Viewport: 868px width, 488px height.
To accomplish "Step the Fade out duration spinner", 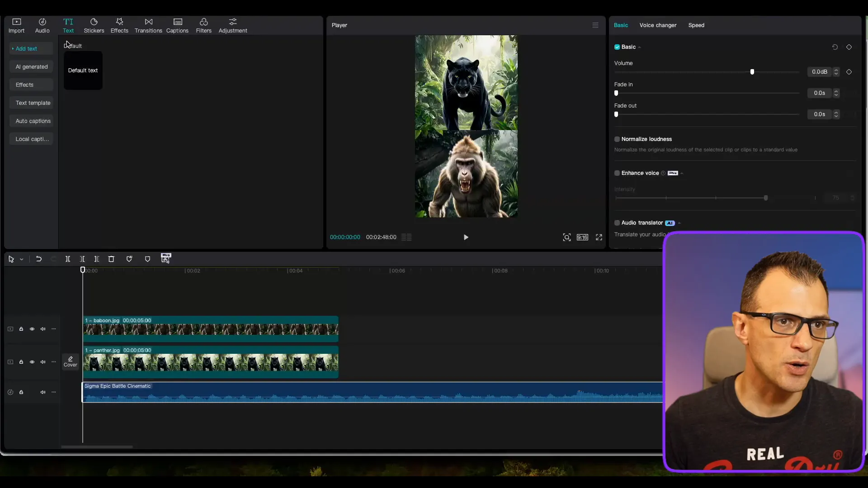I will tap(836, 114).
